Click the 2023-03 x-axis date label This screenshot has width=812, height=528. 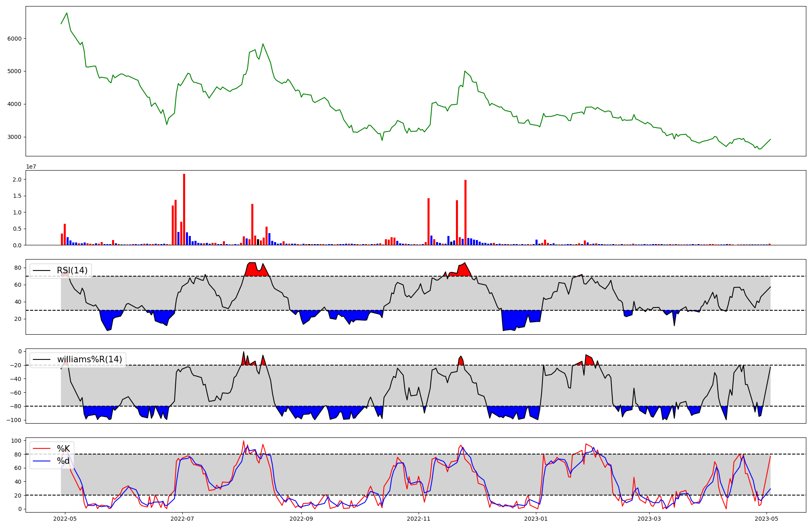(649, 519)
